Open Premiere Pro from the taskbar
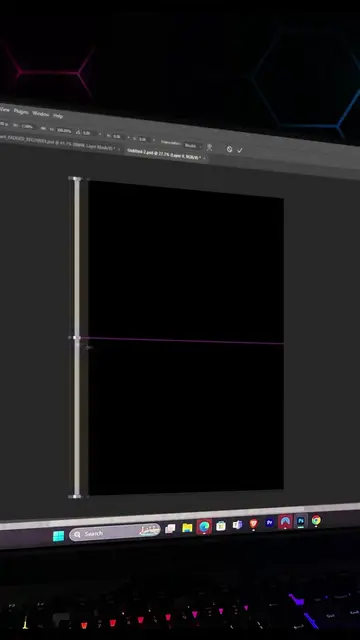 (269, 522)
